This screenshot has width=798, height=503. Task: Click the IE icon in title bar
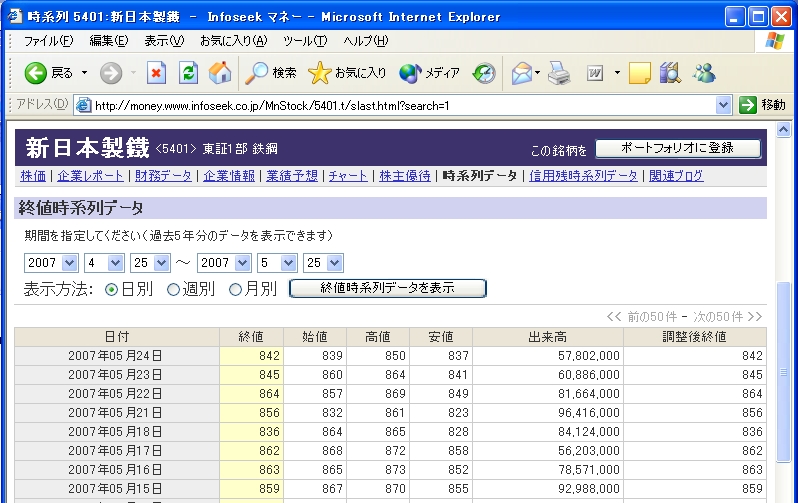pos(15,16)
